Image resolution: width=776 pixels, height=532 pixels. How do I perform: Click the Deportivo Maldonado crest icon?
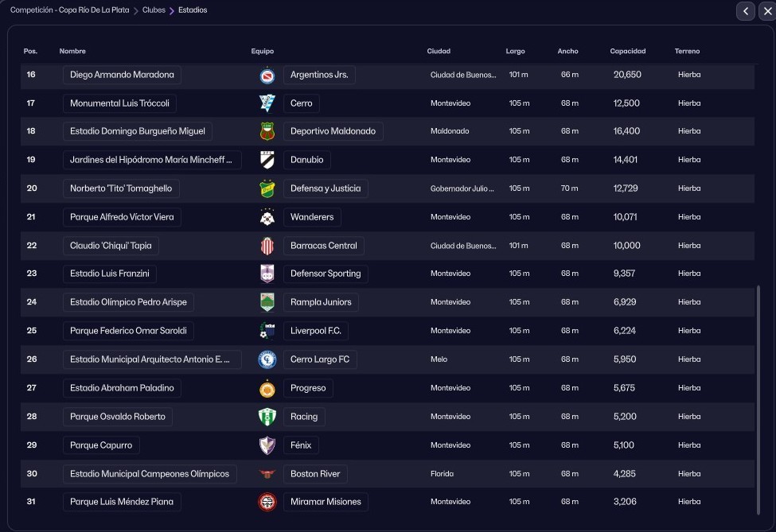tap(267, 132)
